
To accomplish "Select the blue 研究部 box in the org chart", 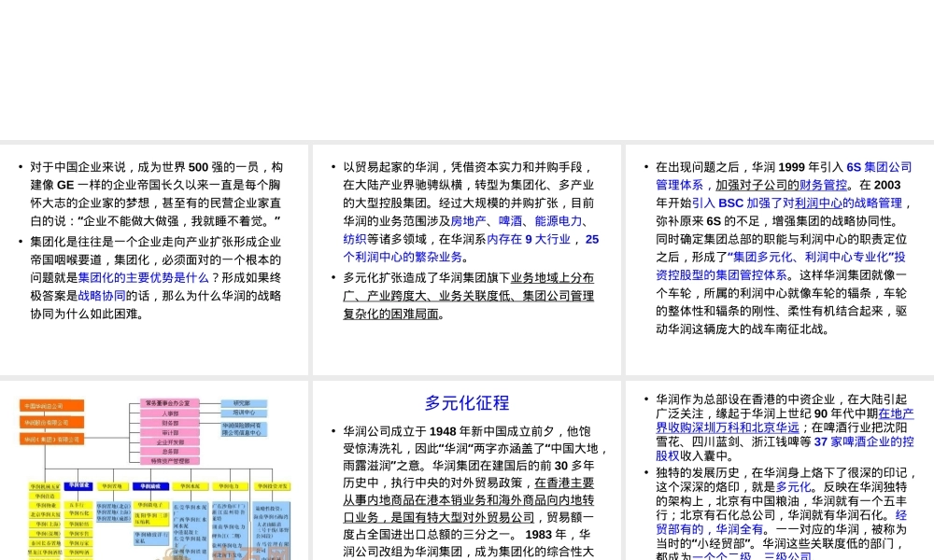I will click(x=244, y=403).
